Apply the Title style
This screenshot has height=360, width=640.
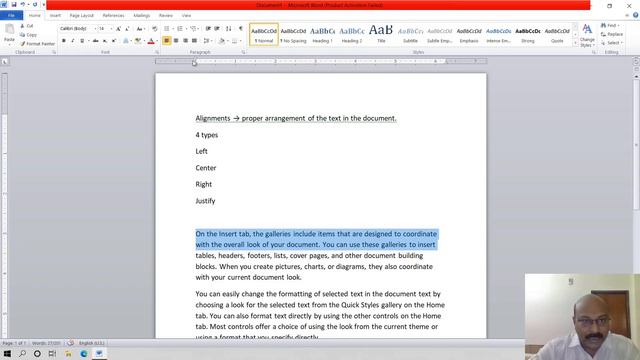click(x=381, y=35)
